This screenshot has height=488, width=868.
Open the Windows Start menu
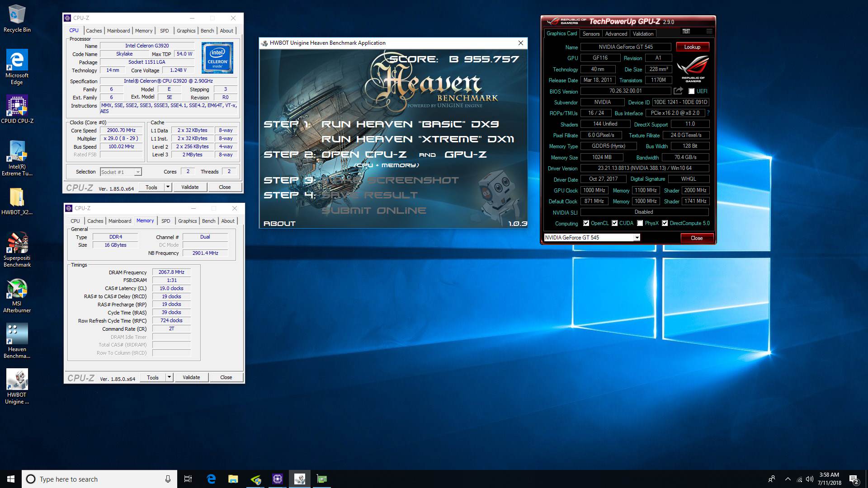point(11,479)
